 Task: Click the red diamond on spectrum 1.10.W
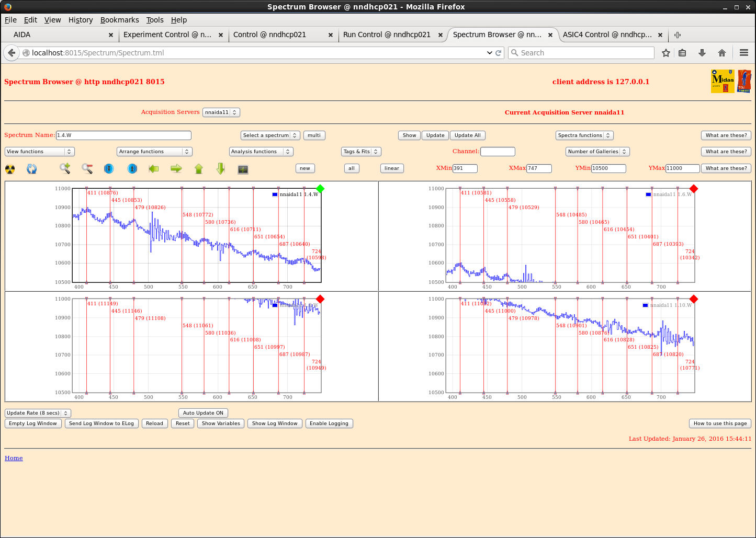(x=694, y=299)
